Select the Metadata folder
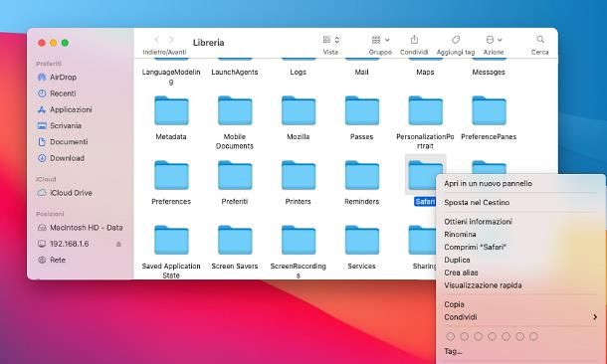Image resolution: width=607 pixels, height=364 pixels. [x=171, y=110]
